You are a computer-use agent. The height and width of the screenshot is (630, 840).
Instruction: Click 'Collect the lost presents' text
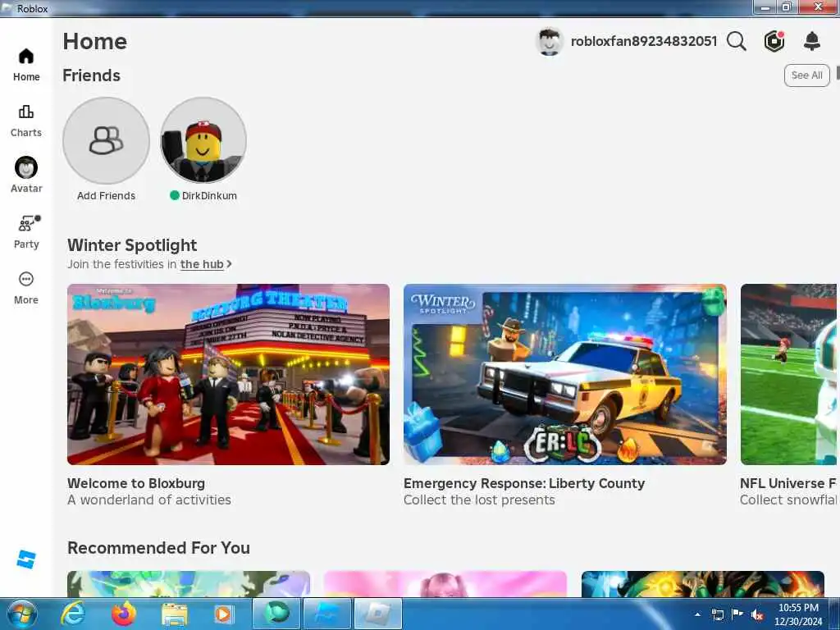(479, 500)
